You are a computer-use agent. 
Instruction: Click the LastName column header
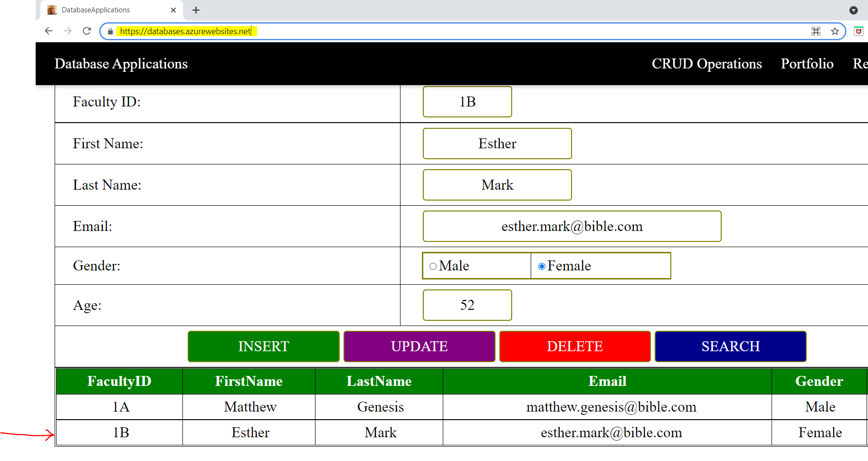(x=379, y=381)
